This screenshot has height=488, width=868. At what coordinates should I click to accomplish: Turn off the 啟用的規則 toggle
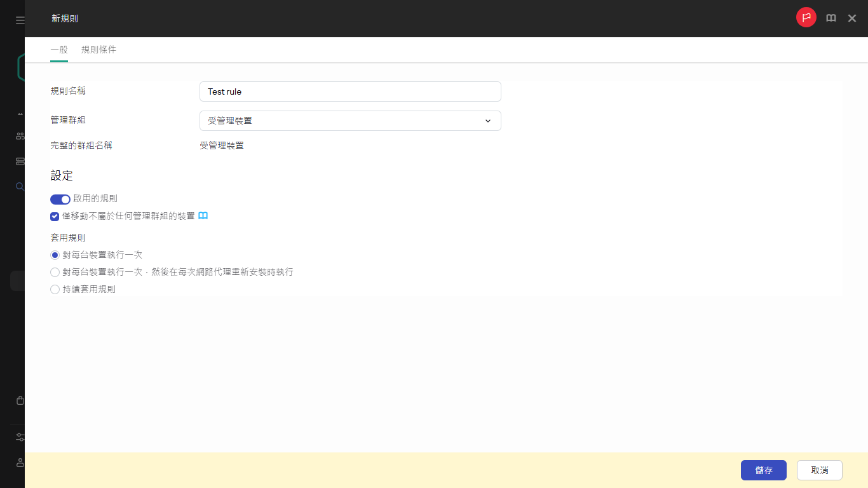tap(60, 199)
